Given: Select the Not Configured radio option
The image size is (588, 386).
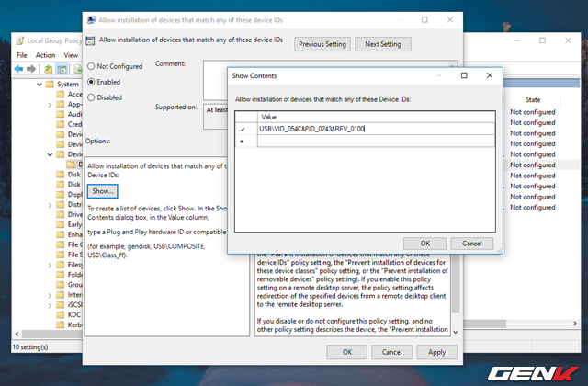Looking at the screenshot, I should coord(91,67).
